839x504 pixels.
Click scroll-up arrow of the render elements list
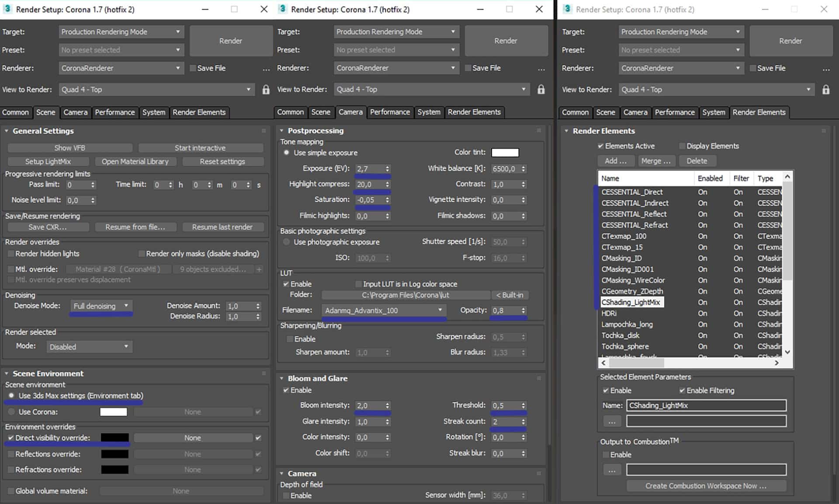click(787, 177)
